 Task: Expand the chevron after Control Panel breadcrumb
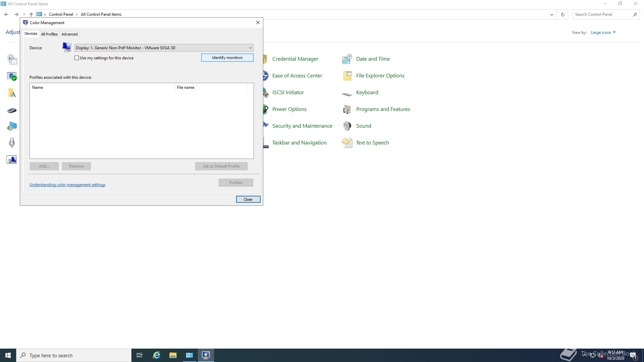77,14
